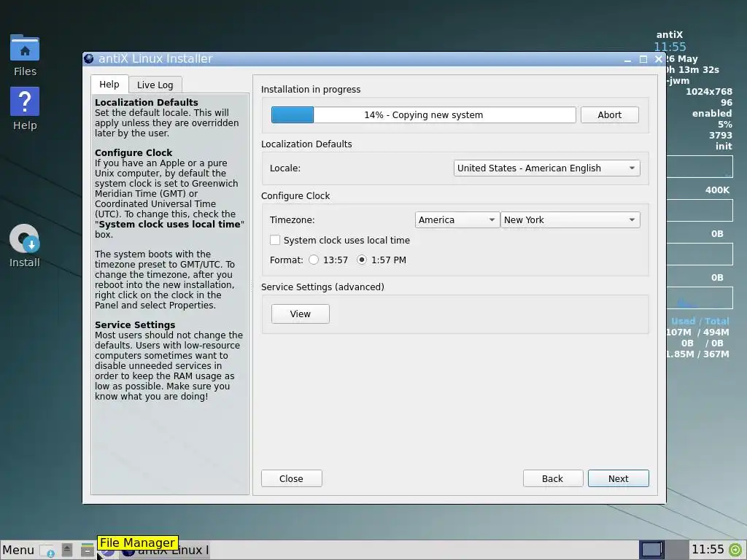The width and height of the screenshot is (747, 560).
Task: Click the 14% copying progress bar
Action: click(x=424, y=114)
